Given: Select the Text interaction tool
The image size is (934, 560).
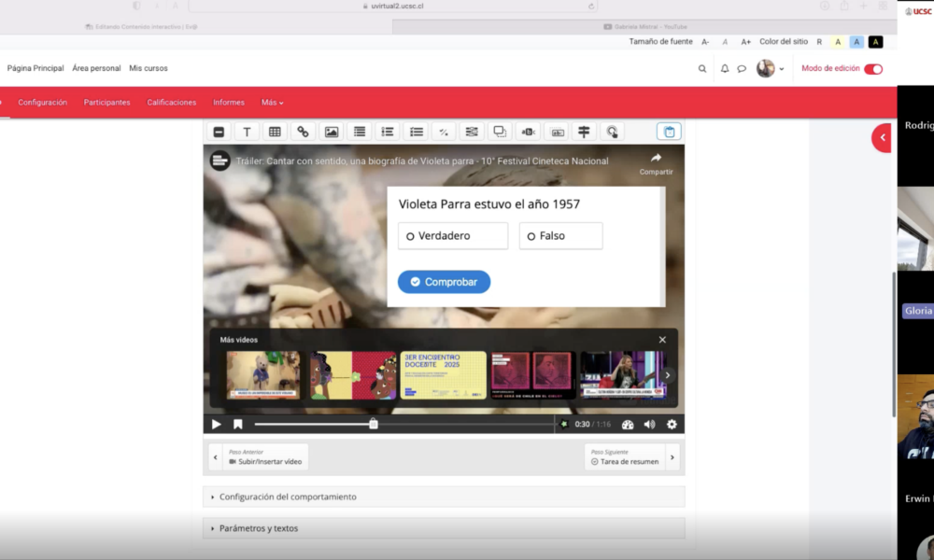Looking at the screenshot, I should click(247, 132).
